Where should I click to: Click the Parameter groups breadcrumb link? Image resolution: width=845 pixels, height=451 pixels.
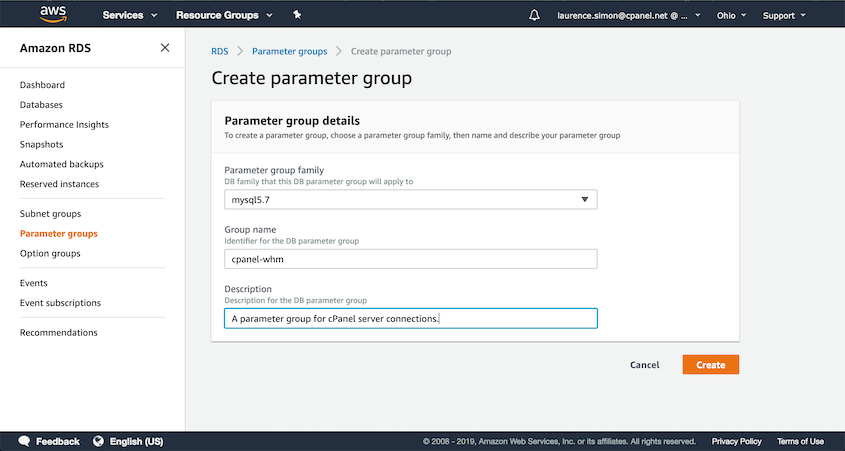click(x=289, y=51)
